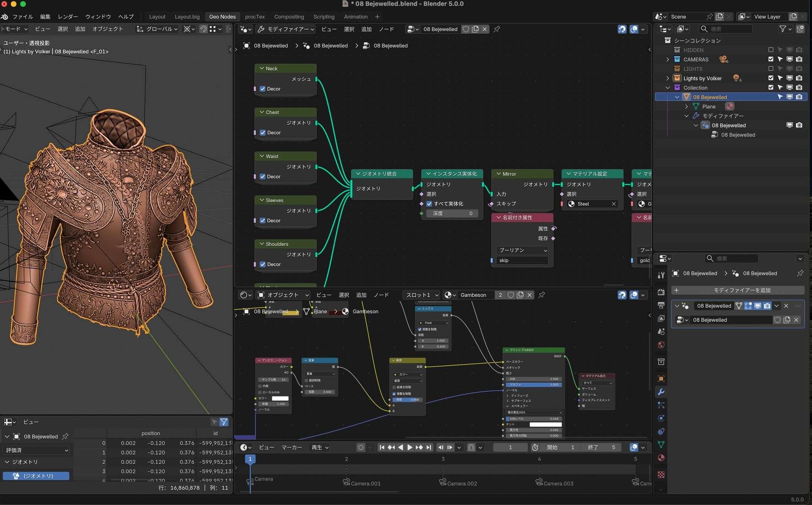The image size is (812, 505).
Task: Click the white color swatch on ambient occlusion node
Action: [x=280, y=398]
